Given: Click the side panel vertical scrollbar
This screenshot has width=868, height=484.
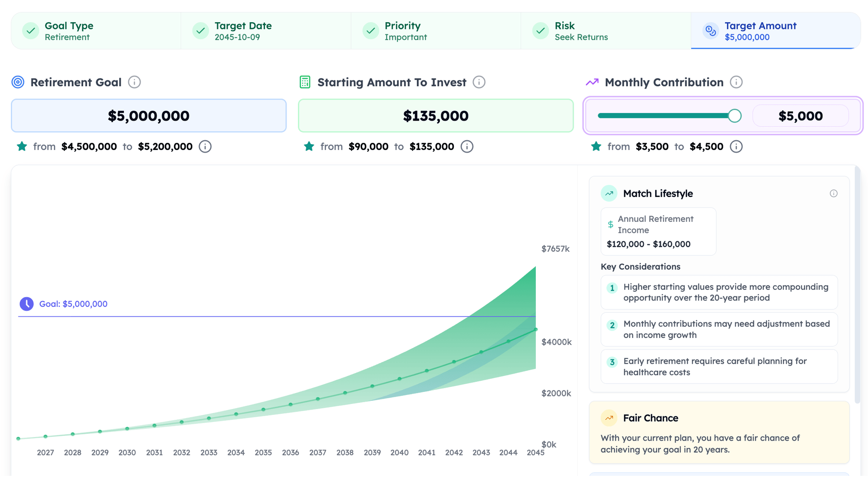Looking at the screenshot, I should [857, 285].
